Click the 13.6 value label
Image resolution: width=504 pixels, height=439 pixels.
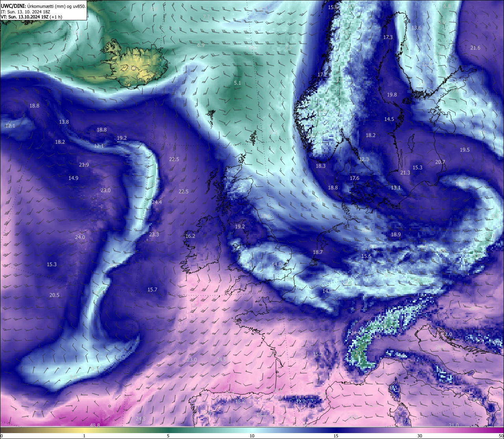tap(416, 28)
